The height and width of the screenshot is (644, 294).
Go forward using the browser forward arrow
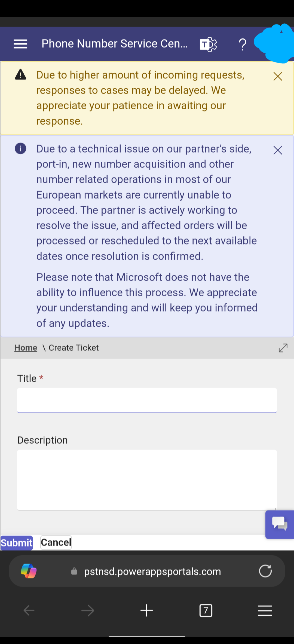(88, 610)
